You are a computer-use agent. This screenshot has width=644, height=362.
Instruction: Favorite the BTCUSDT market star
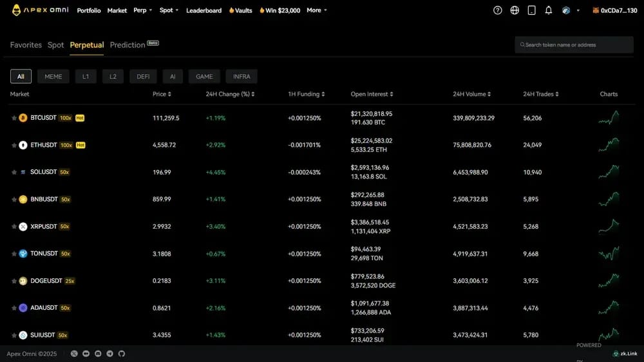click(x=14, y=118)
